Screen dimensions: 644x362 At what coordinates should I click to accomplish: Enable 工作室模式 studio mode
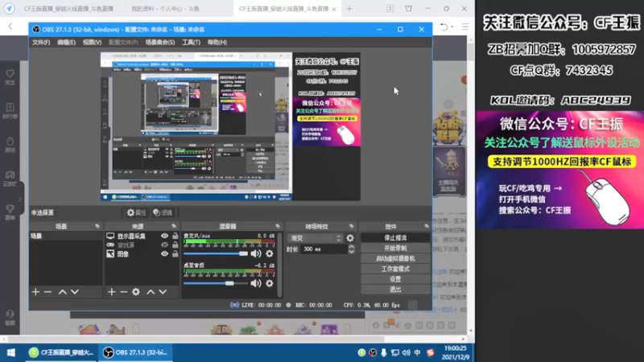tap(395, 269)
